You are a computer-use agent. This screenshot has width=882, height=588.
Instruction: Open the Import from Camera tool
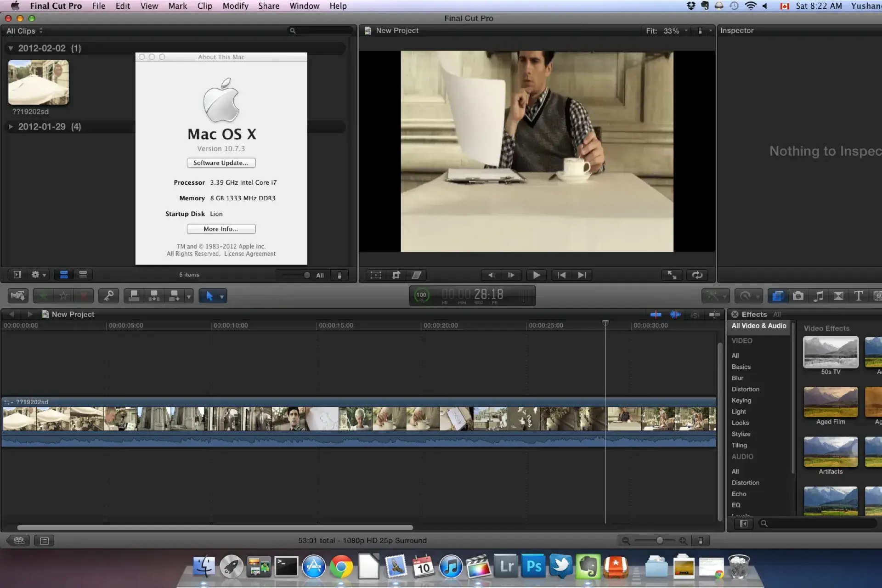(18, 296)
